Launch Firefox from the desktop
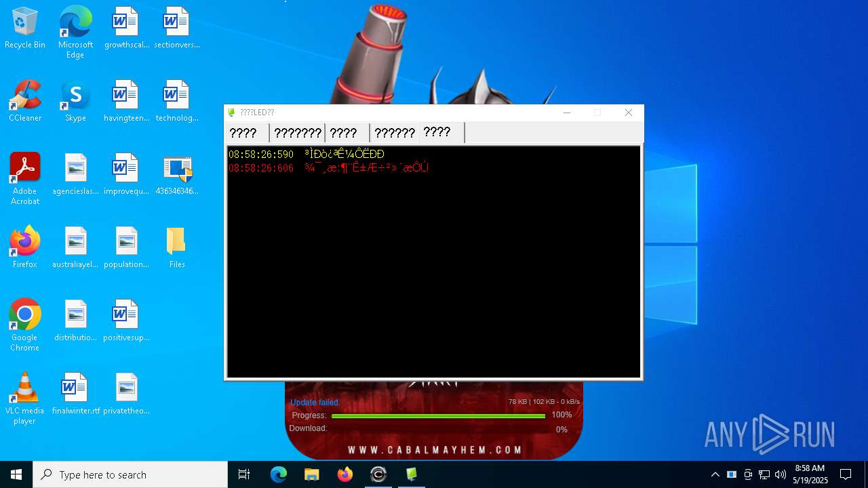 [x=25, y=247]
